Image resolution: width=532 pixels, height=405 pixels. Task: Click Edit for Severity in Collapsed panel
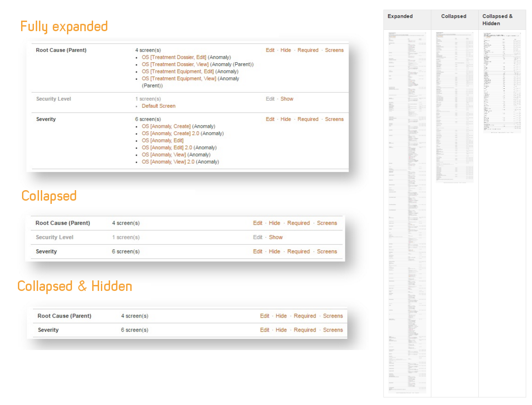tap(258, 252)
